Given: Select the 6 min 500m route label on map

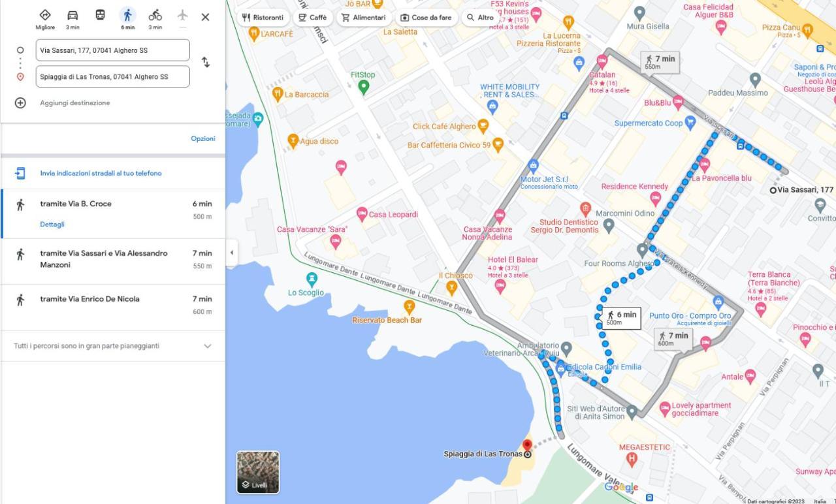Looking at the screenshot, I should 621,318.
